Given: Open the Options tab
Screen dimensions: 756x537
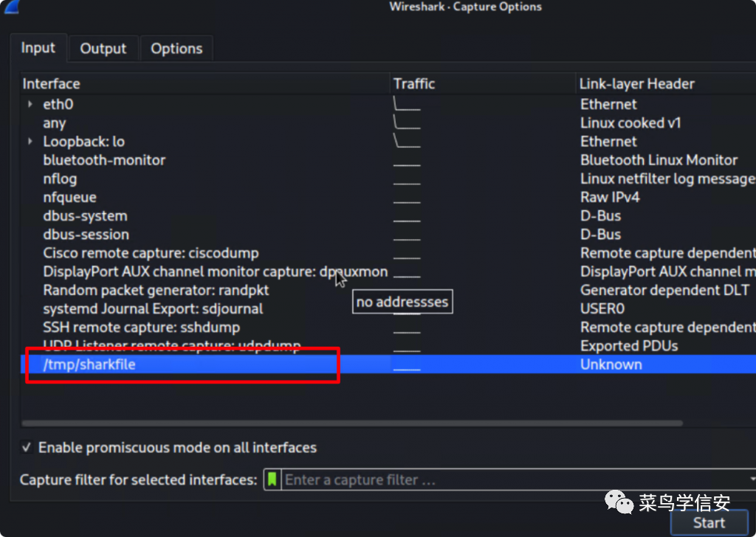Looking at the screenshot, I should 176,49.
